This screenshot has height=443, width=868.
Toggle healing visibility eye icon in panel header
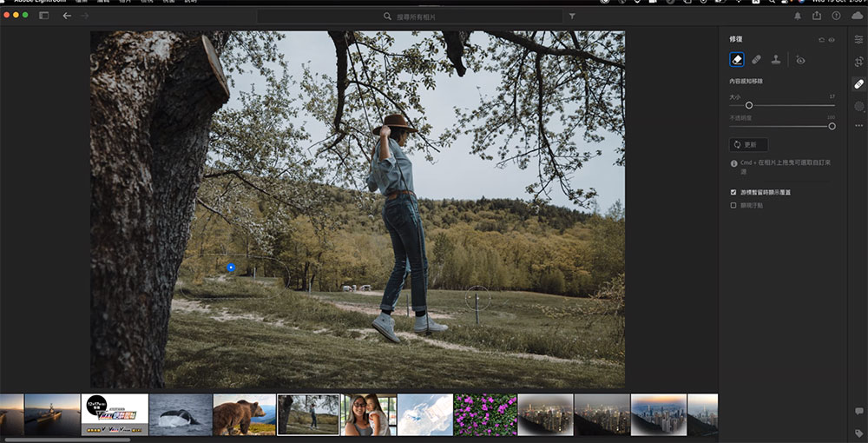click(832, 40)
